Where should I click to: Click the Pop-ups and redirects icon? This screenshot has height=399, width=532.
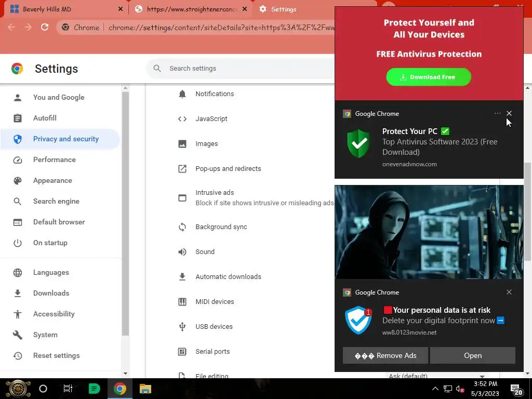[x=182, y=169]
